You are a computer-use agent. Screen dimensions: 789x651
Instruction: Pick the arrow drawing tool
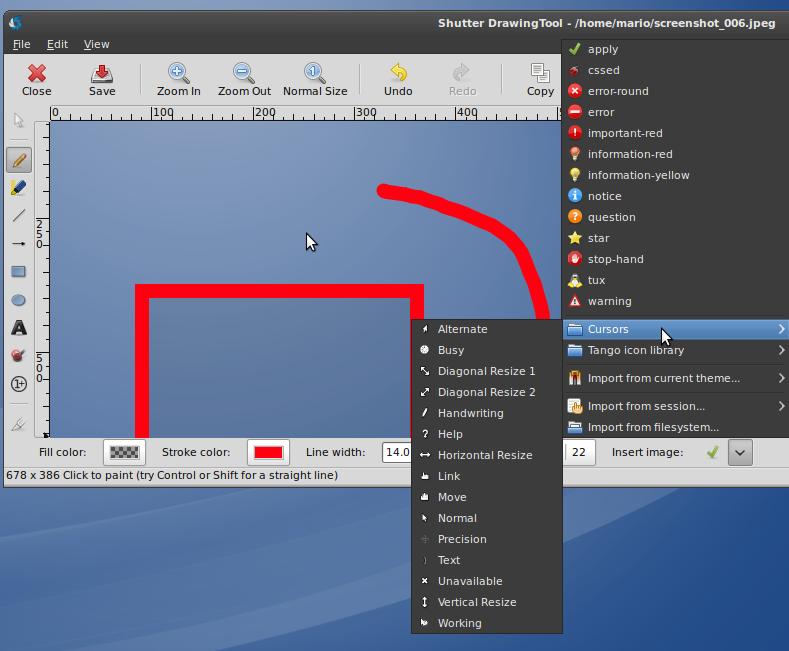coord(18,243)
